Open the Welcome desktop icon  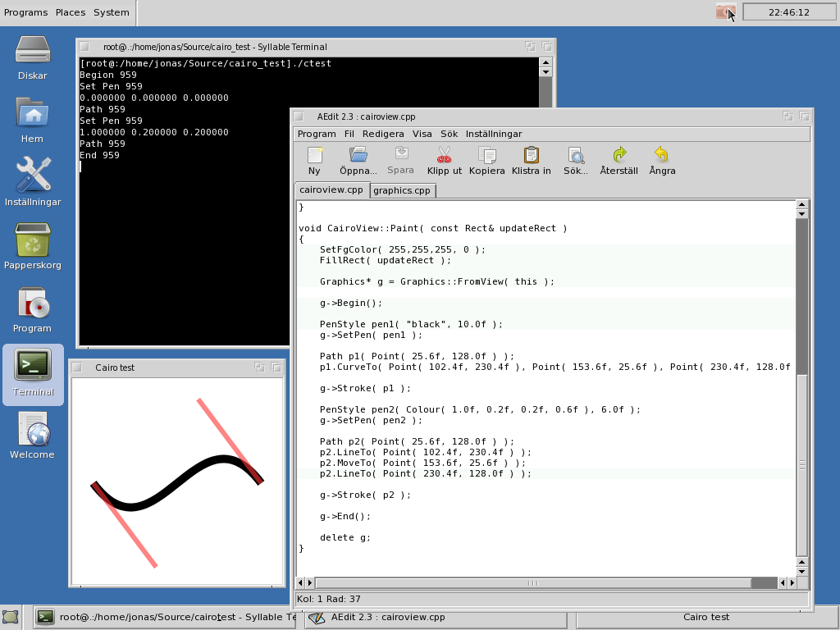pos(33,428)
